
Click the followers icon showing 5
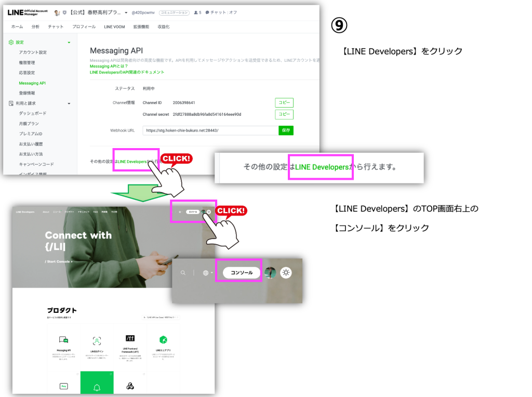tap(196, 12)
